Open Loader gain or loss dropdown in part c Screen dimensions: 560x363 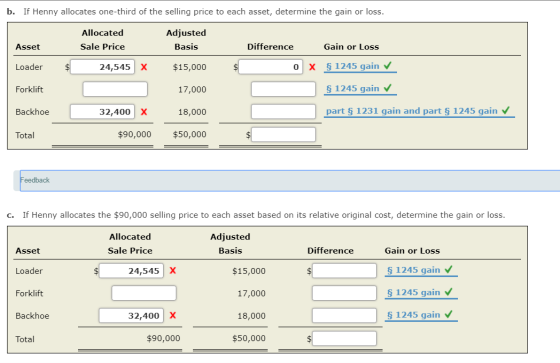421,270
